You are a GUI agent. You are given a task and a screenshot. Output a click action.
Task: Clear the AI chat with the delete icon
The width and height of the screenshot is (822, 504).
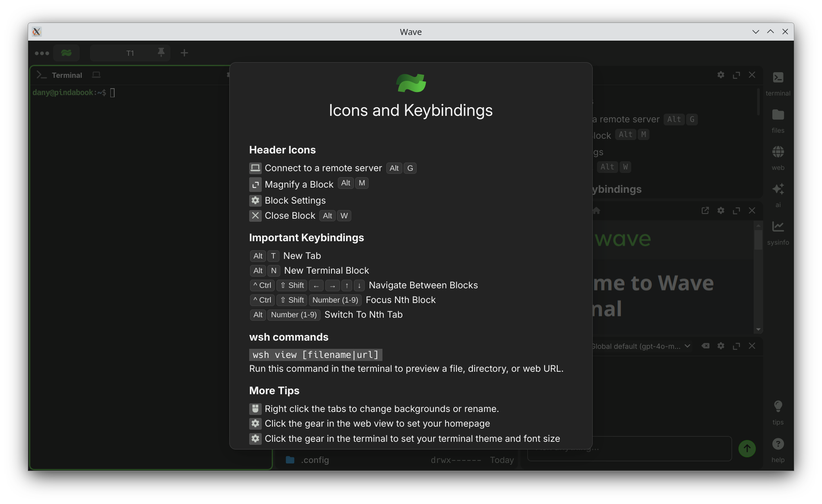point(705,346)
